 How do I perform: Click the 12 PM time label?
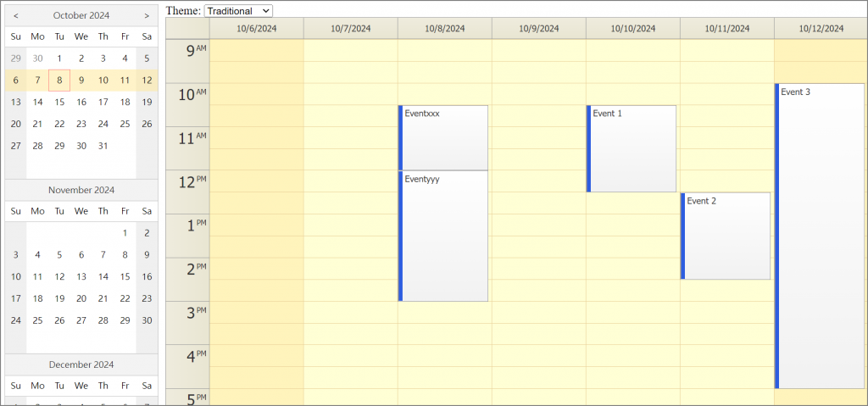click(x=187, y=192)
